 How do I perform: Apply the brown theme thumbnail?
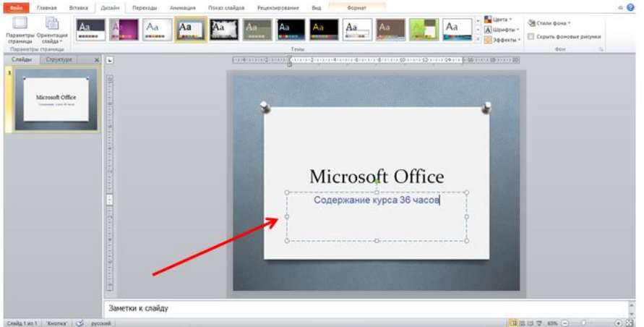point(391,29)
